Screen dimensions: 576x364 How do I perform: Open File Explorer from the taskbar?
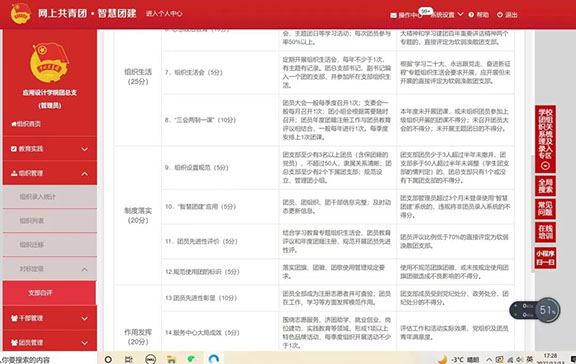click(x=171, y=359)
